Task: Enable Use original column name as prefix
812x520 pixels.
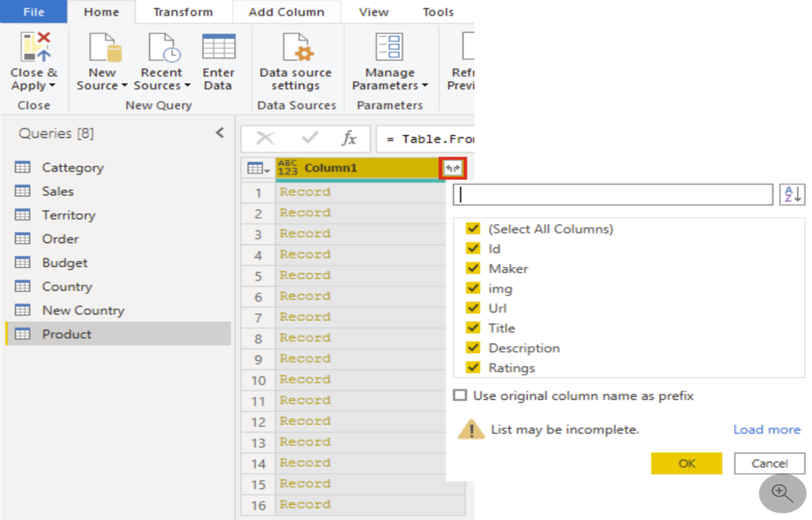Action: tap(459, 395)
